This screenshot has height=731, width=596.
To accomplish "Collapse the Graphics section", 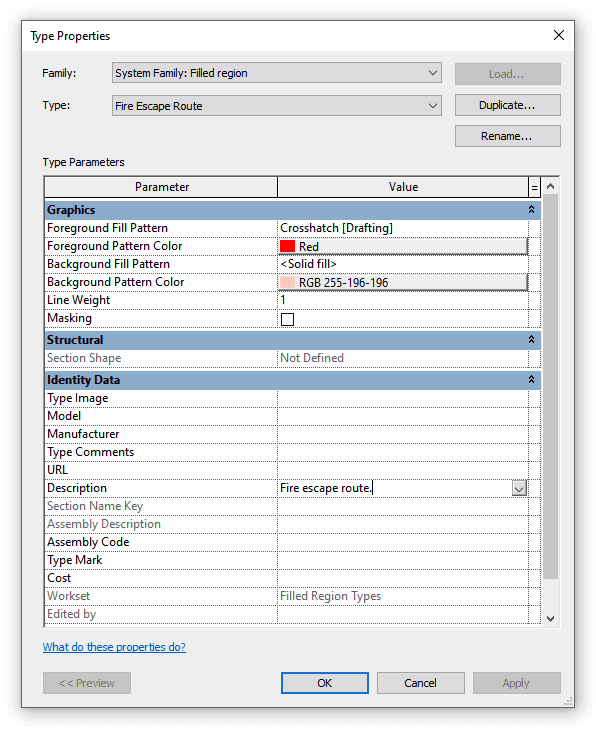I will (x=531, y=210).
